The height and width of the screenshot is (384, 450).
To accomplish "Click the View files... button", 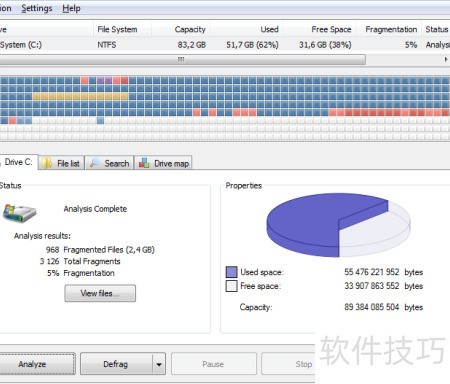I will pyautogui.click(x=100, y=293).
